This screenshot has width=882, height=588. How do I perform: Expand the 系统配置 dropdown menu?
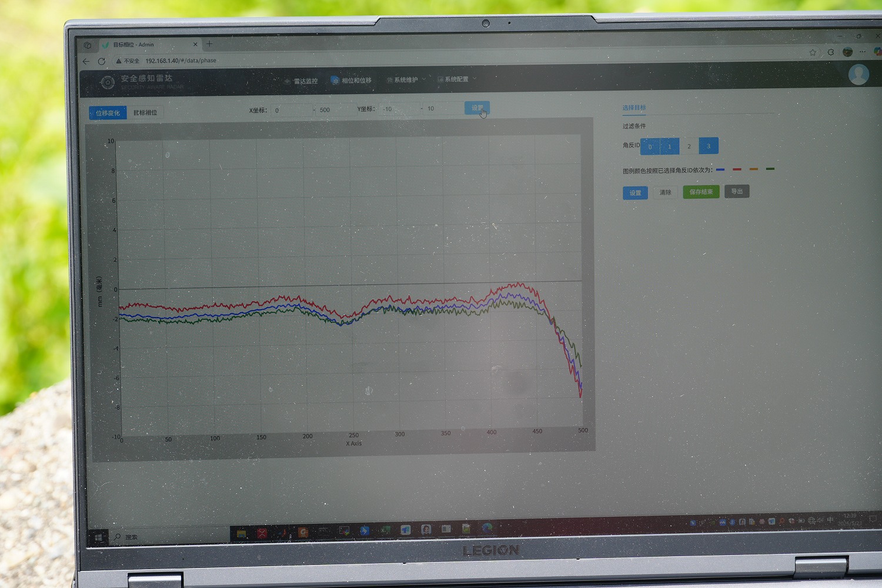coord(457,79)
